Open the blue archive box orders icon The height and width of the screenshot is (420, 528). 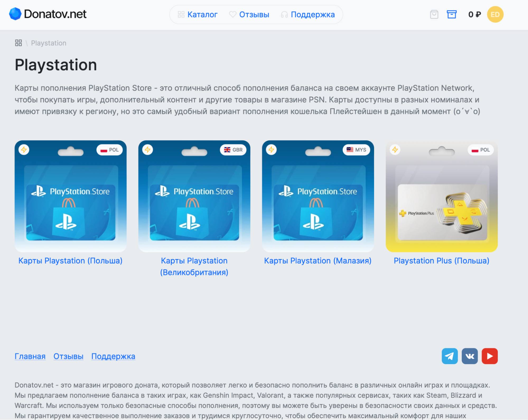452,14
